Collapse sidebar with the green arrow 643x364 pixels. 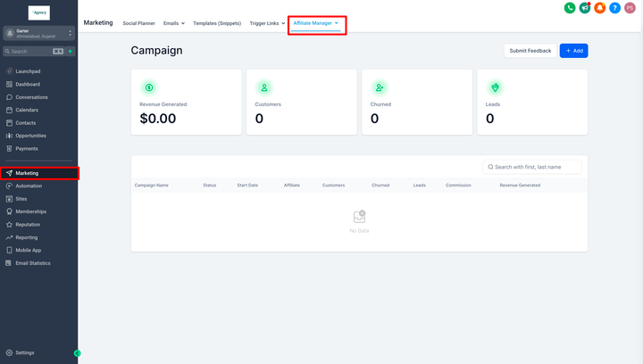77,353
